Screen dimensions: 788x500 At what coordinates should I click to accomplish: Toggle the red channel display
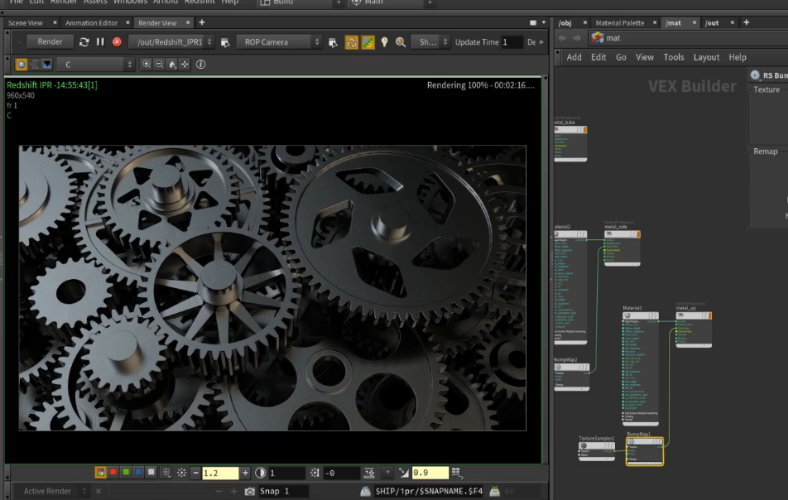coord(113,473)
